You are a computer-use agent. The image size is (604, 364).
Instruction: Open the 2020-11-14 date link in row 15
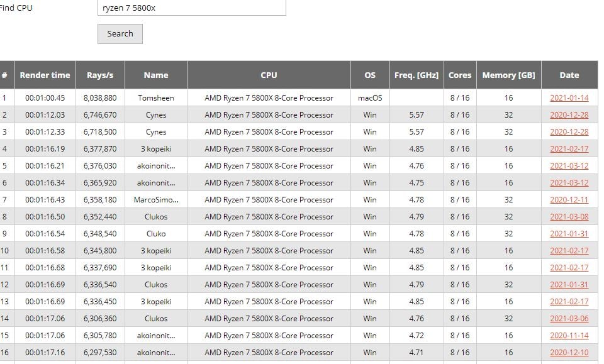[x=569, y=335]
